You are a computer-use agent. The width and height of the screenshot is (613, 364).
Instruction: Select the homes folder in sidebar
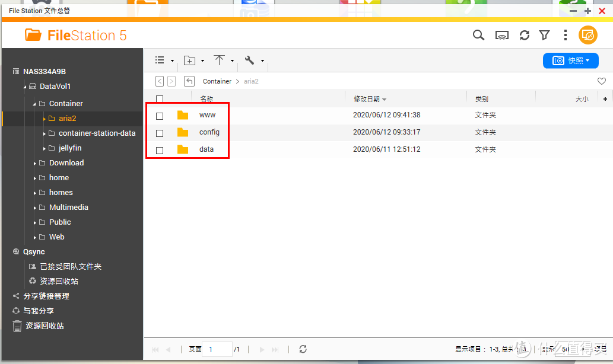[61, 193]
